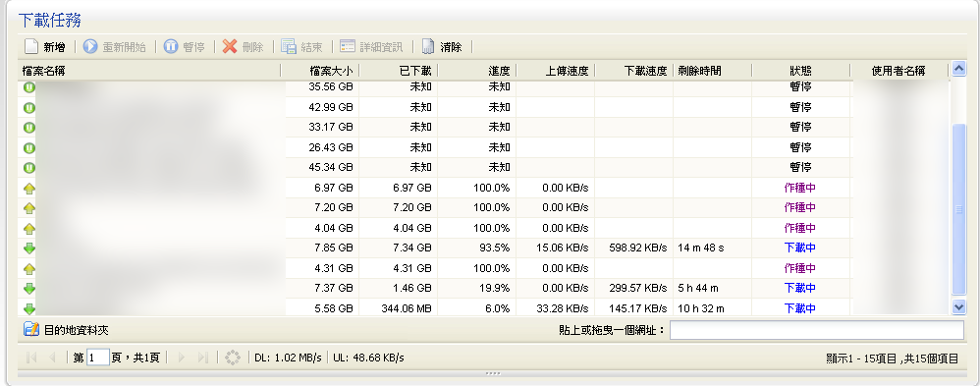Image resolution: width=980 pixels, height=386 pixels.
Task: Open 目的地資料夾 destination folder
Action: coord(66,330)
